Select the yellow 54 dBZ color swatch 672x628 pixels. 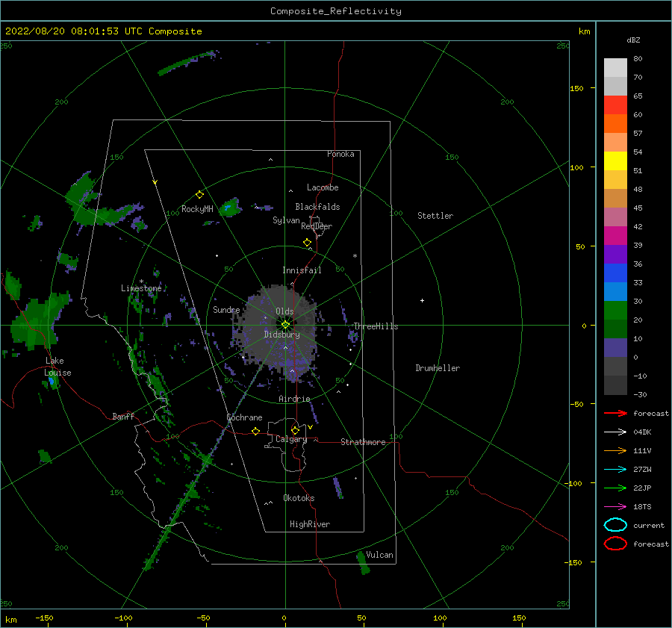(615, 161)
